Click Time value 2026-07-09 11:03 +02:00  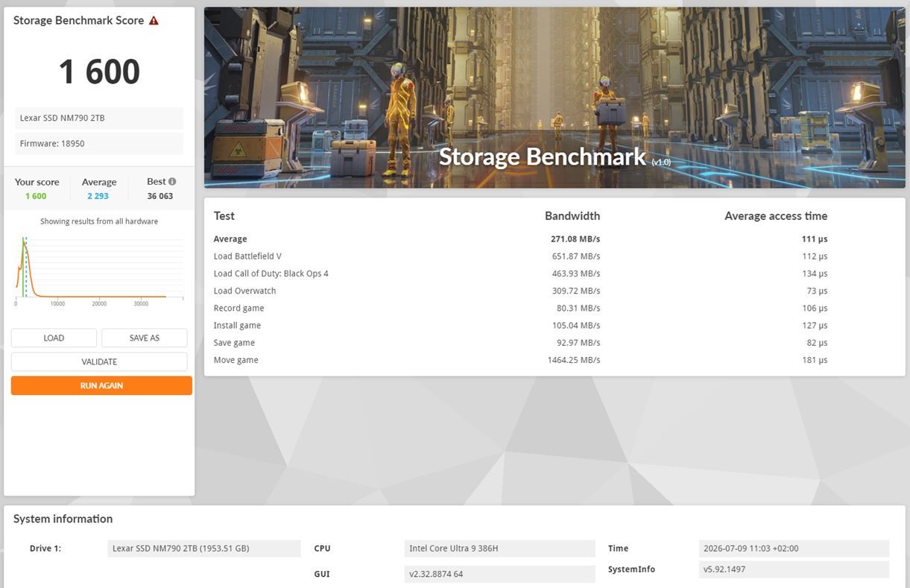click(x=794, y=549)
